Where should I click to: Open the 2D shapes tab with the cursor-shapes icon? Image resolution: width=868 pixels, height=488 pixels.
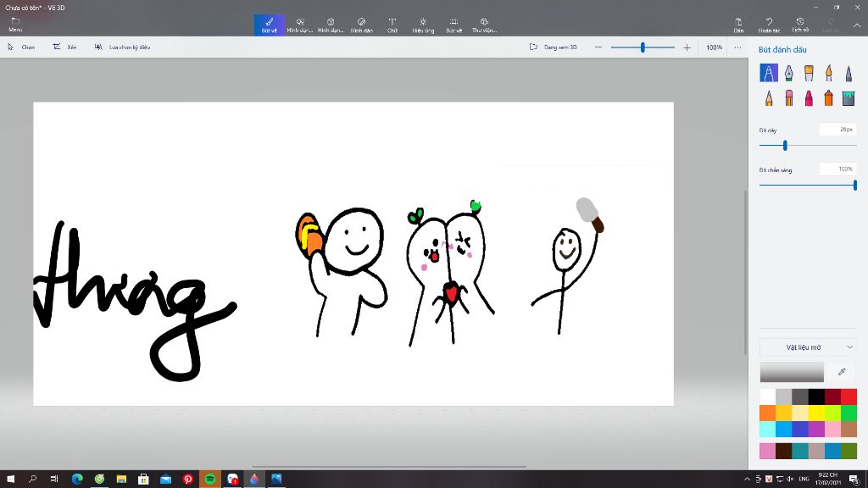coord(300,25)
